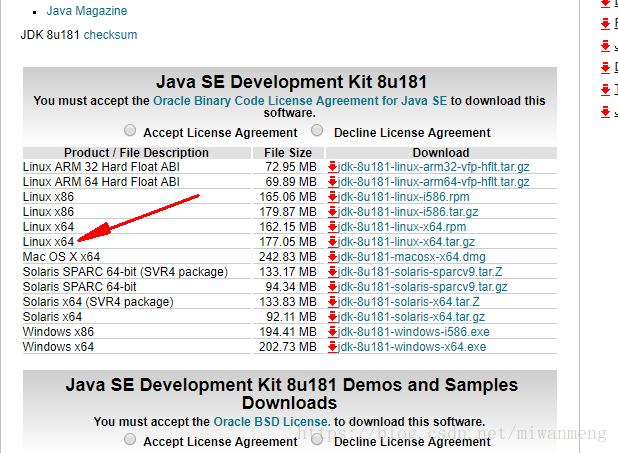
Task: Download jdk-8u181-solaris-x64.tar.Z file
Action: pyautogui.click(x=409, y=302)
